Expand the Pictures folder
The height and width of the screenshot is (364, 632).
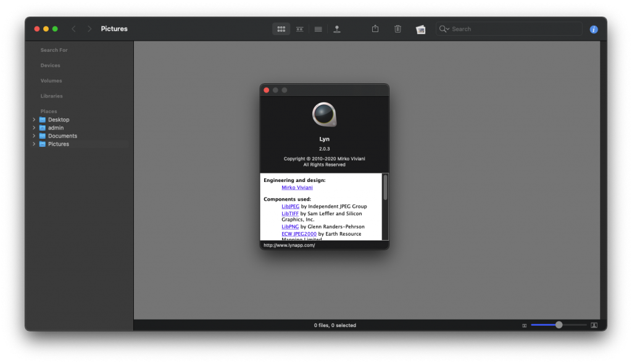click(34, 144)
